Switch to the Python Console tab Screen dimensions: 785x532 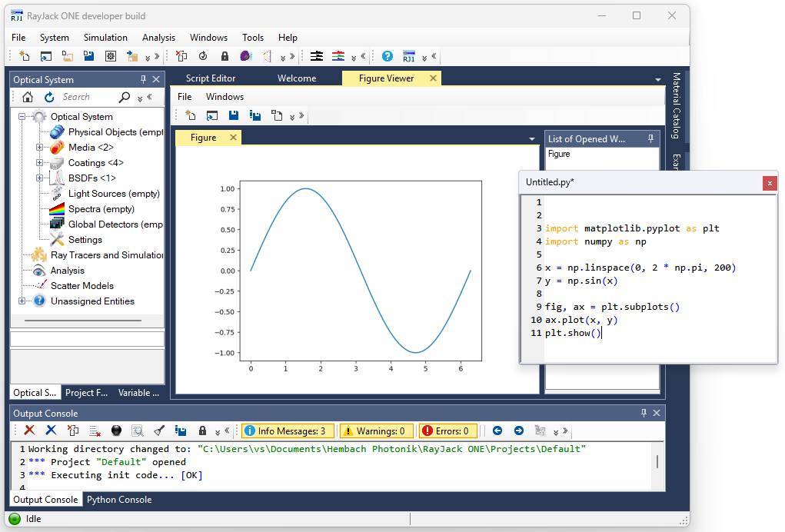(119, 500)
